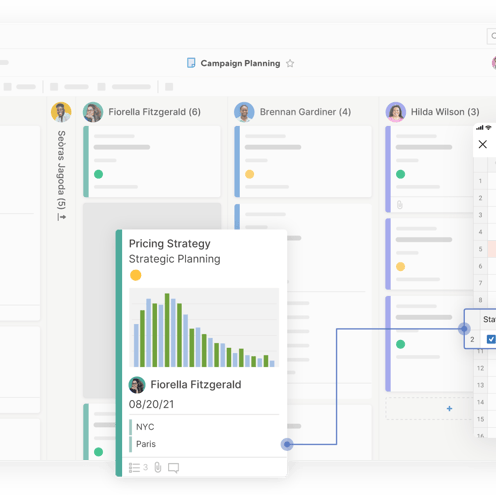Viewport: 496px width, 496px height.
Task: Click green status dot on Hilda's third card
Action: (401, 344)
